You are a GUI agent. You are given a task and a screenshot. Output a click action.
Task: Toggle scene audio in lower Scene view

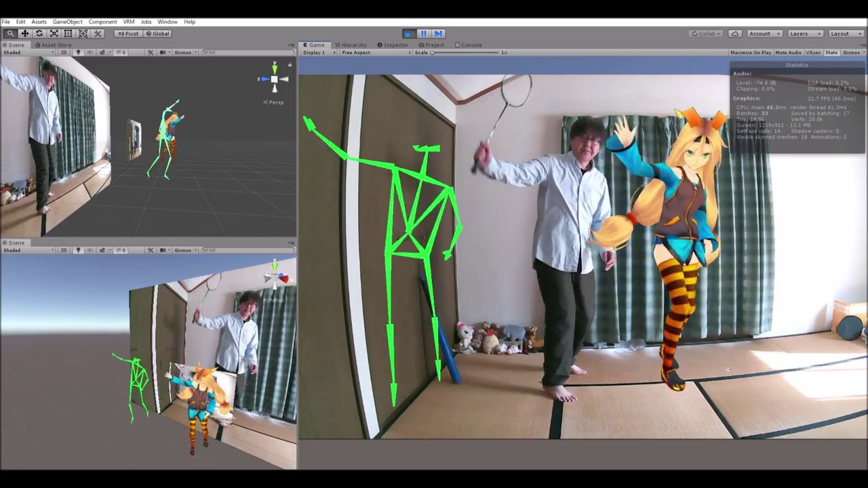(89, 250)
